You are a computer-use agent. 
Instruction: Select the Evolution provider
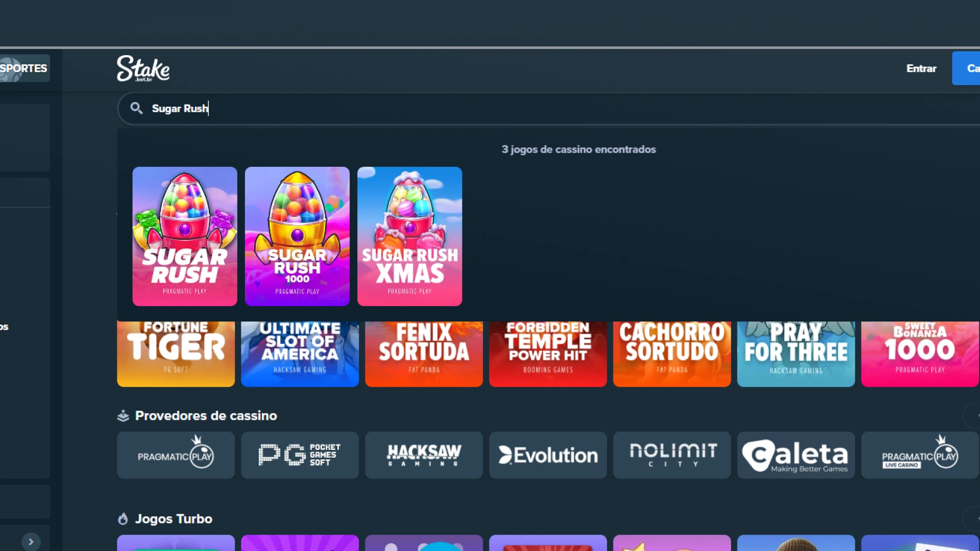click(x=548, y=455)
